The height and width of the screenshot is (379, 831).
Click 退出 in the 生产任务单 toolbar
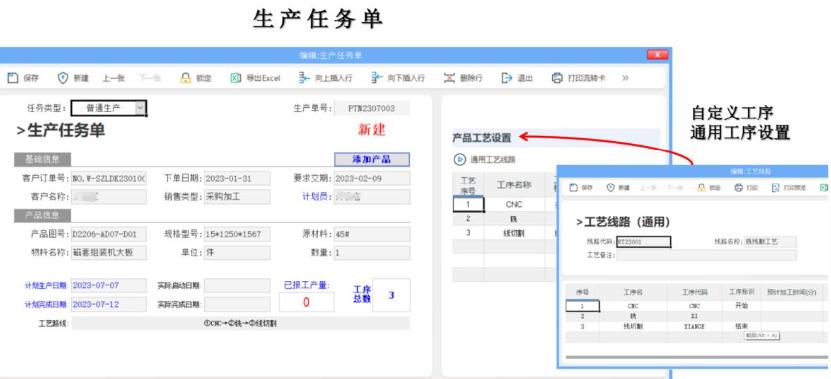(517, 78)
